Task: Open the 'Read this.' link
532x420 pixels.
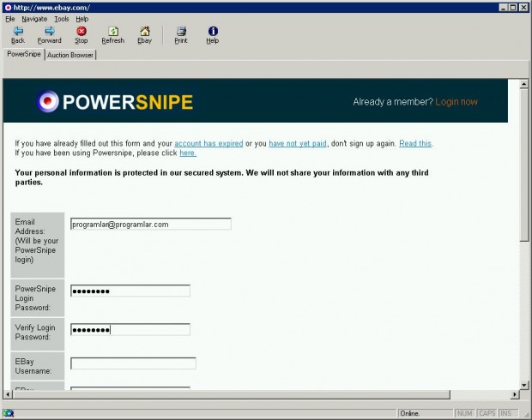Action: pyautogui.click(x=415, y=143)
